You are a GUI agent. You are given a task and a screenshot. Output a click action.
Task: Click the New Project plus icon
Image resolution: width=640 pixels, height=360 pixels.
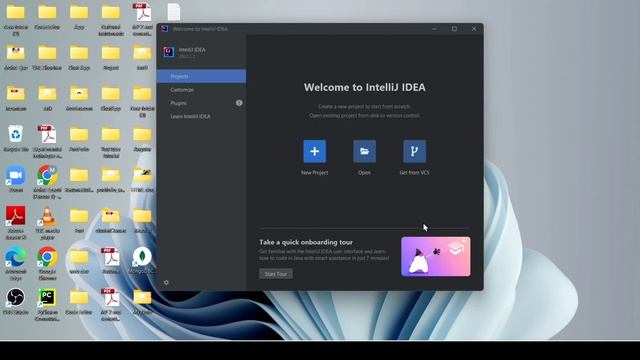(x=314, y=151)
